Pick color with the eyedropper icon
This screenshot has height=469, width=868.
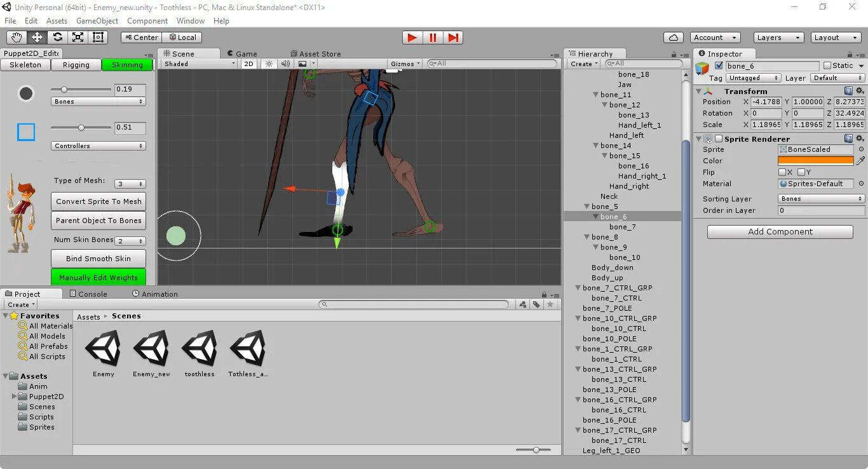pos(861,161)
